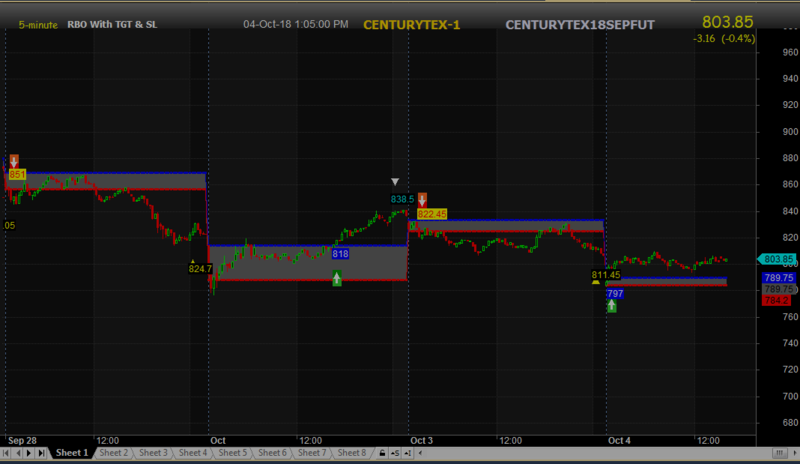
Task: Click the 680 price axis label
Action: 790,423
